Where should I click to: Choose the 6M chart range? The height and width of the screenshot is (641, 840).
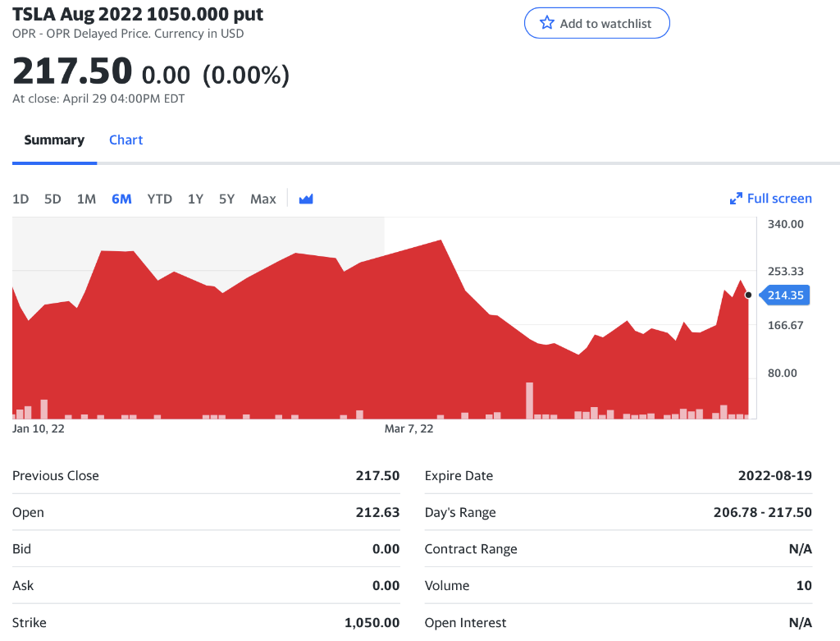pyautogui.click(x=121, y=199)
